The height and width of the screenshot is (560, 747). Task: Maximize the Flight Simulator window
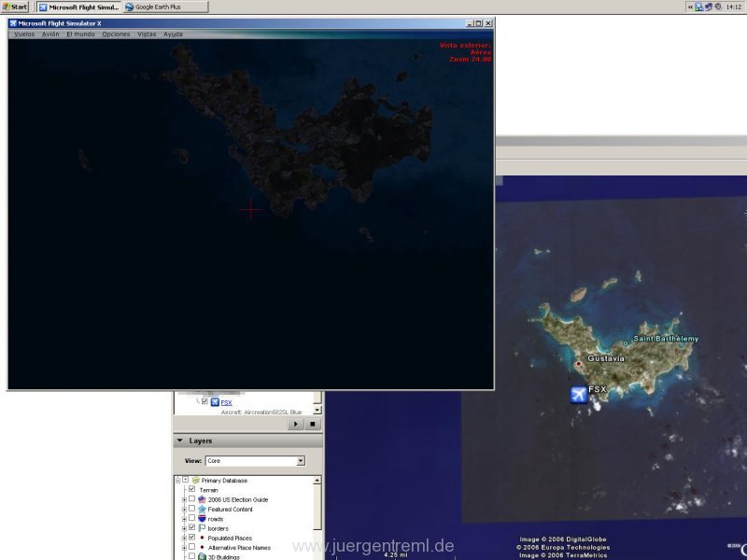[478, 23]
